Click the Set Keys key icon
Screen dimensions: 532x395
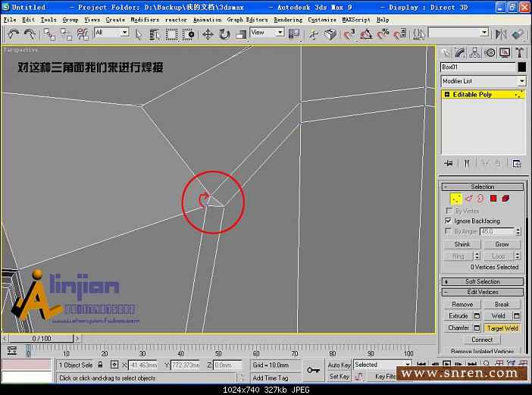coord(314,370)
